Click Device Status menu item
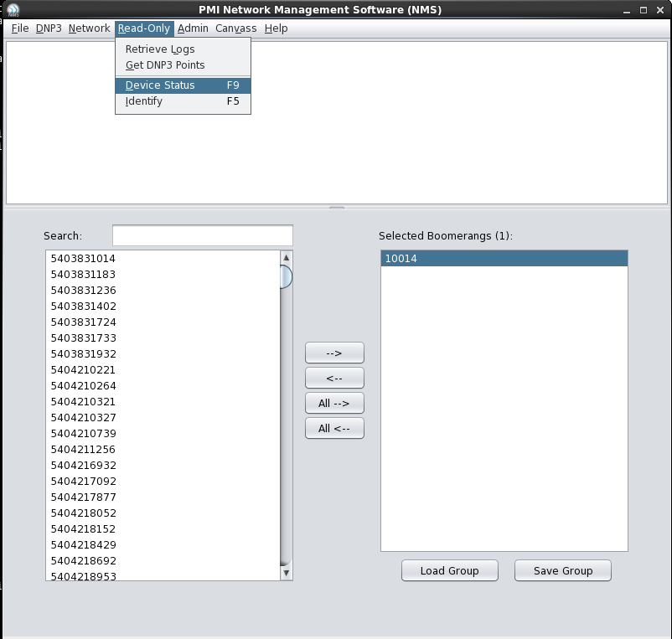 (160, 85)
